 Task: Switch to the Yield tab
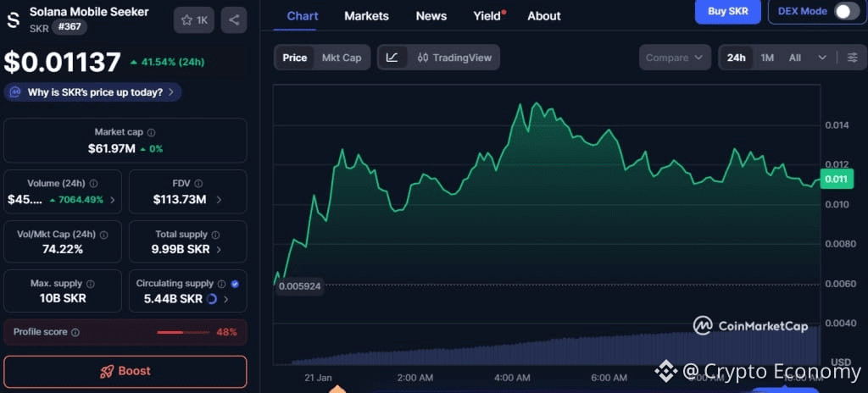click(x=487, y=16)
